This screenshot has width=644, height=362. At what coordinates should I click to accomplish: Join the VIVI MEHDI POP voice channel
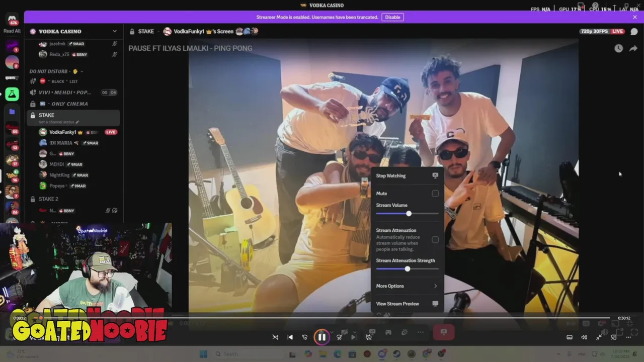[x=74, y=93]
